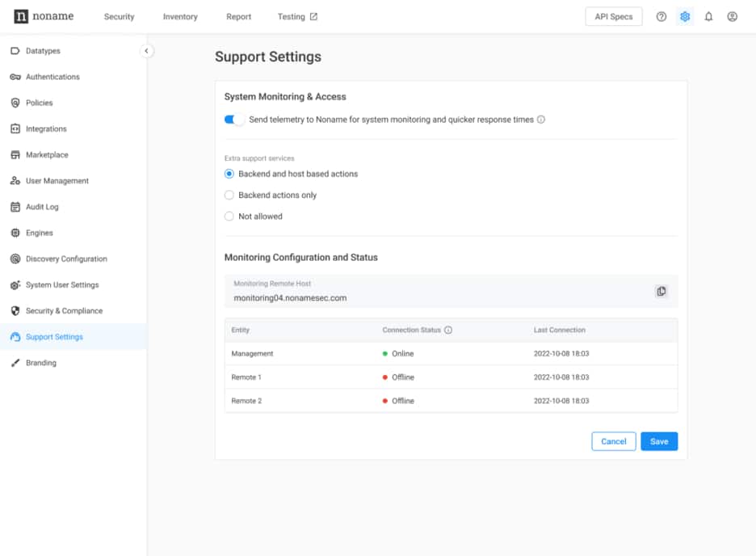The height and width of the screenshot is (556, 756).
Task: Toggle the send telemetry switch
Action: pos(234,120)
